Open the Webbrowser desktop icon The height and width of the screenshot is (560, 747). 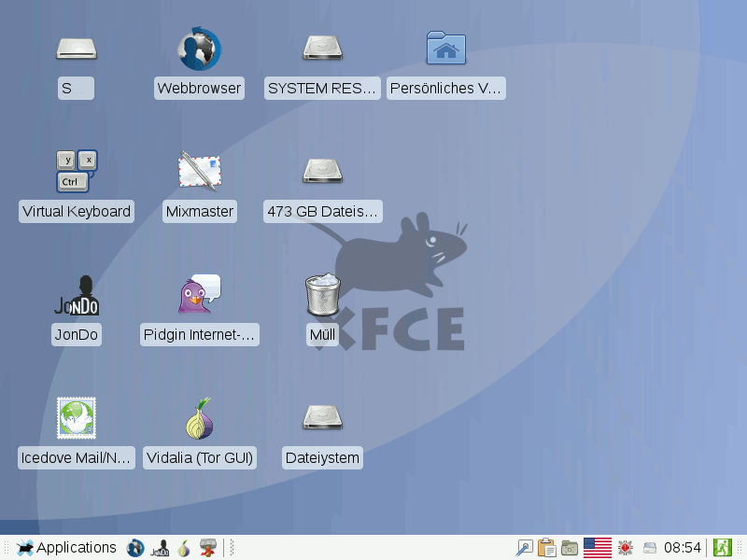pyautogui.click(x=199, y=49)
